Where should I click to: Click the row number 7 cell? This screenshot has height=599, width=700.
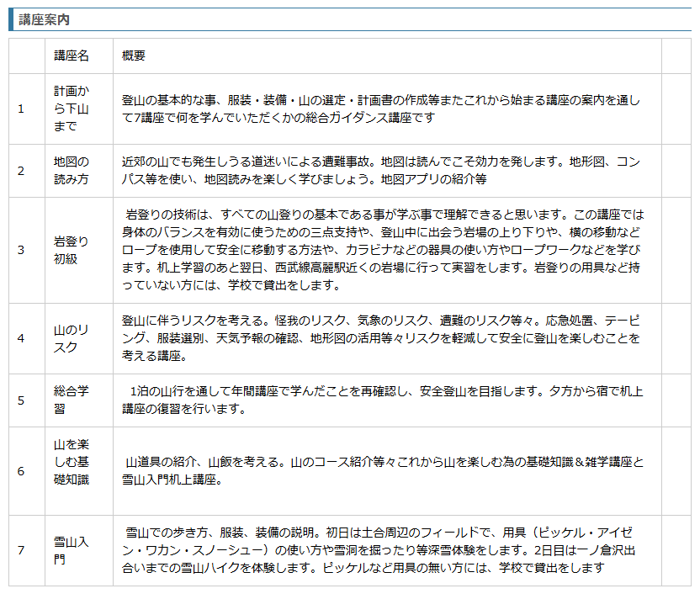(21, 550)
